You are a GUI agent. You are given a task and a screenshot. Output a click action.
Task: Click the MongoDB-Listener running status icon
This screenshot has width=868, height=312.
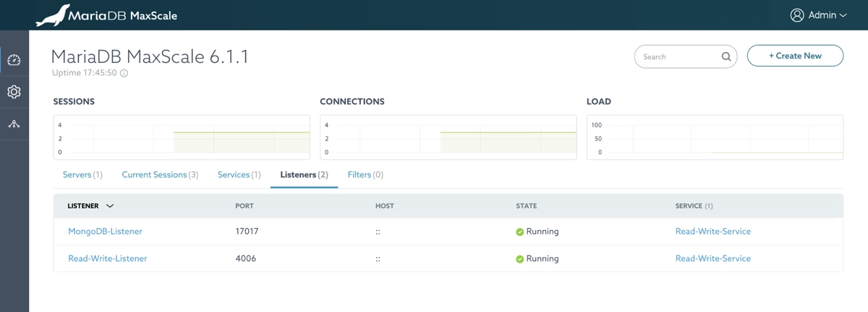[519, 232]
